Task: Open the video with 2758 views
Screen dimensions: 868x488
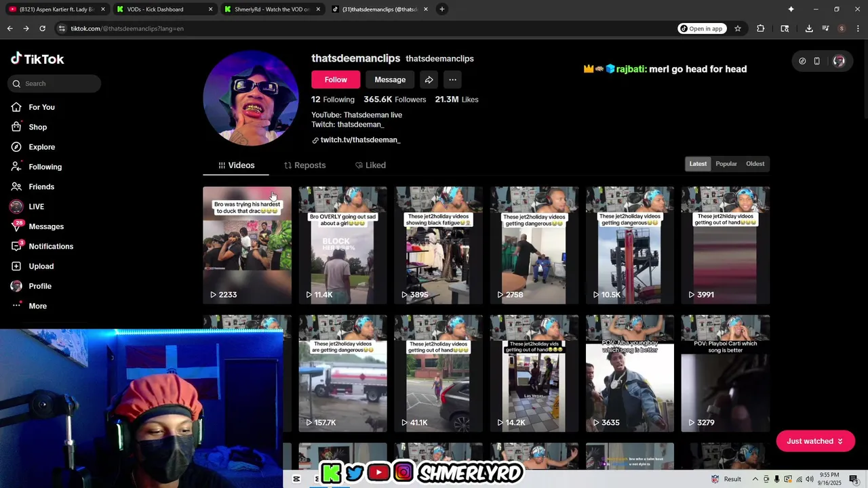Action: (x=534, y=245)
